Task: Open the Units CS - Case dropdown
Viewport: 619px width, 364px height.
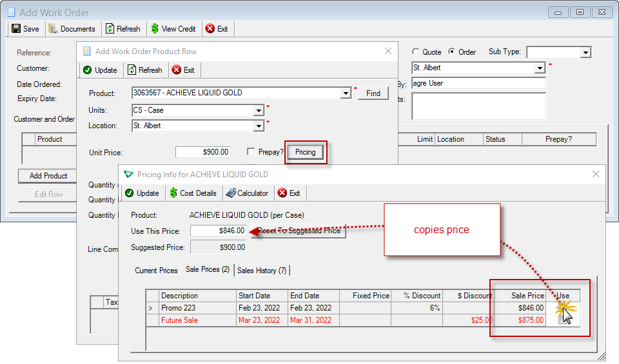Action: click(x=259, y=110)
